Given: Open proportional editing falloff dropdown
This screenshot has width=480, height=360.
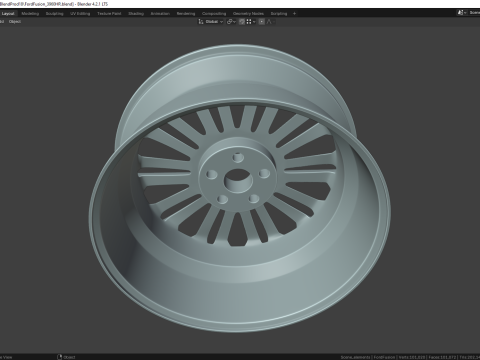Looking at the screenshot, I should tap(271, 22).
